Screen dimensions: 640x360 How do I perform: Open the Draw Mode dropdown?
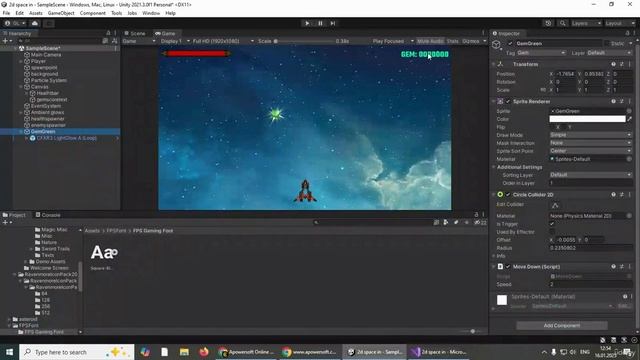click(x=591, y=135)
